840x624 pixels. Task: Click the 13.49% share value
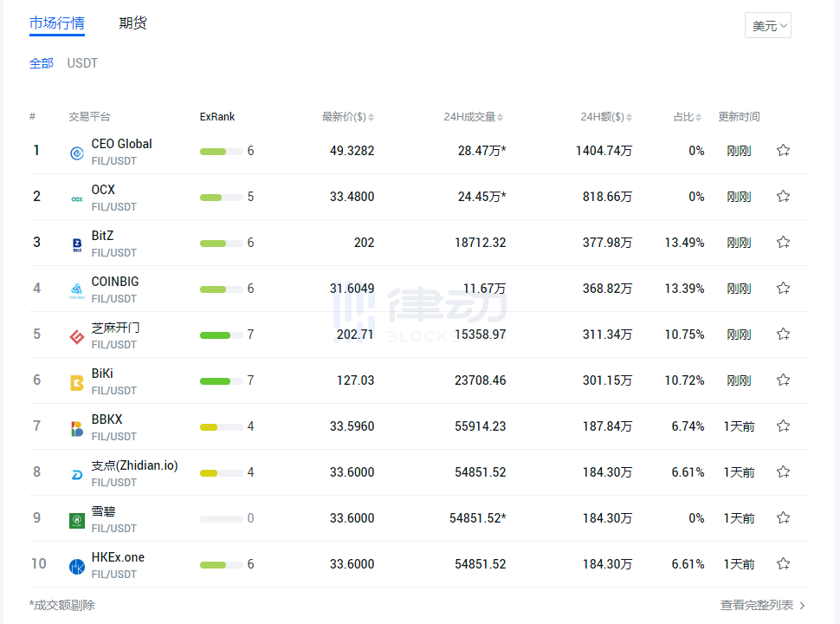point(684,243)
